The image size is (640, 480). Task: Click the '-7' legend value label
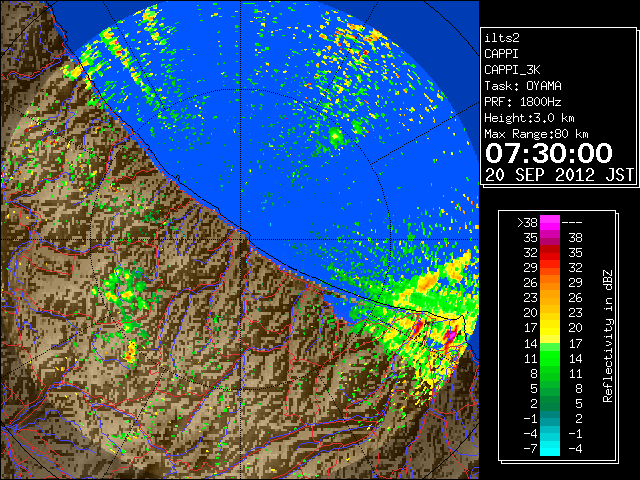tap(530, 449)
